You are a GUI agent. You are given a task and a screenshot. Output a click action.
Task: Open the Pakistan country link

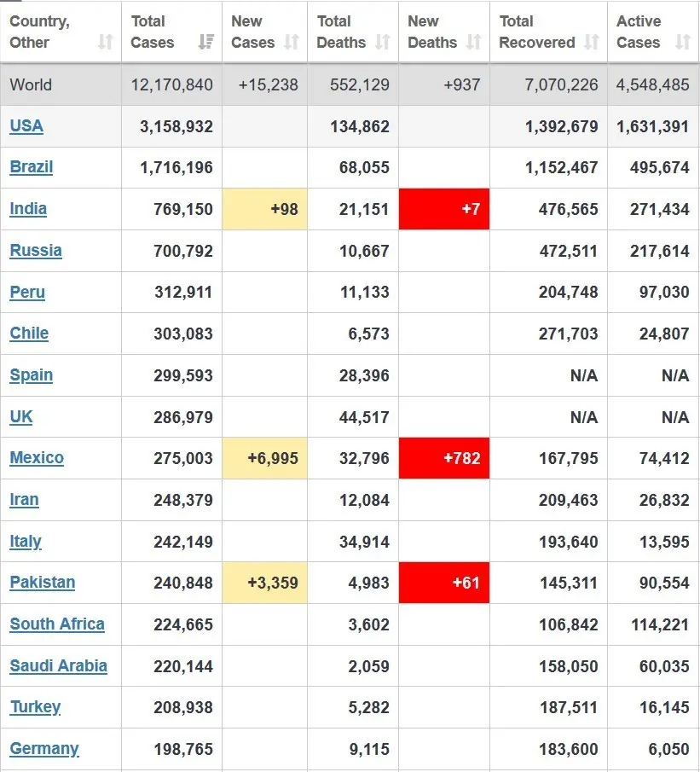point(43,583)
